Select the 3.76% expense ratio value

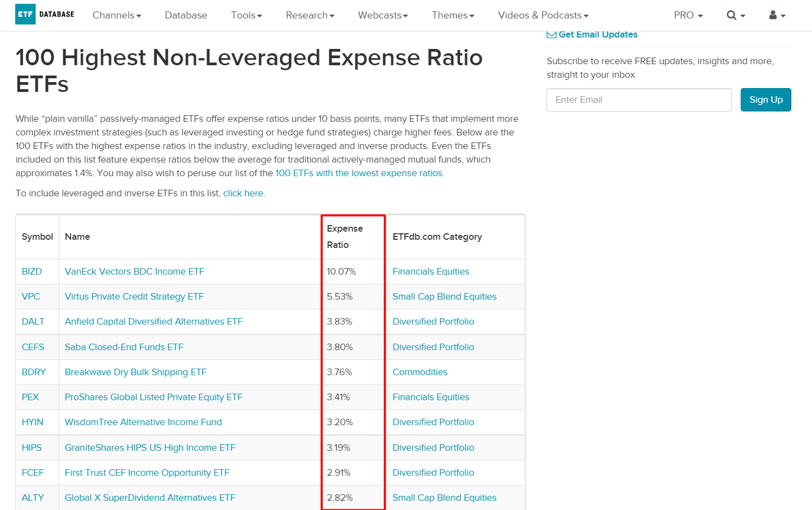(340, 372)
